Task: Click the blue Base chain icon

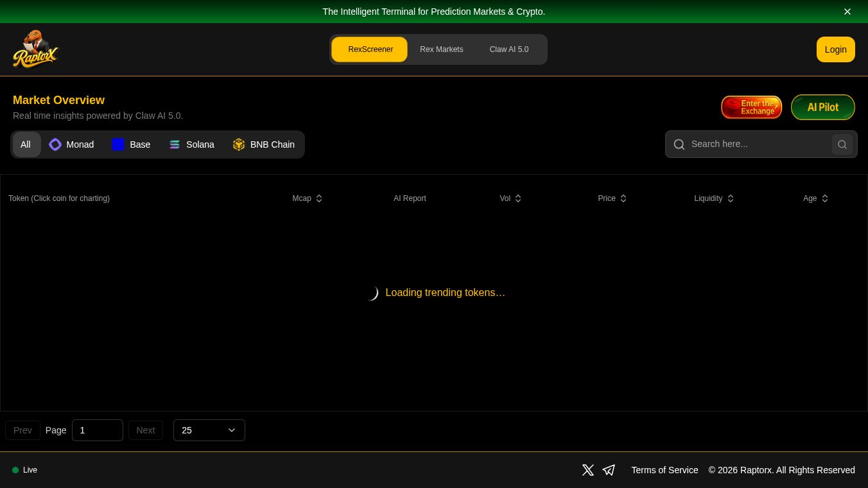Action: coord(118,144)
